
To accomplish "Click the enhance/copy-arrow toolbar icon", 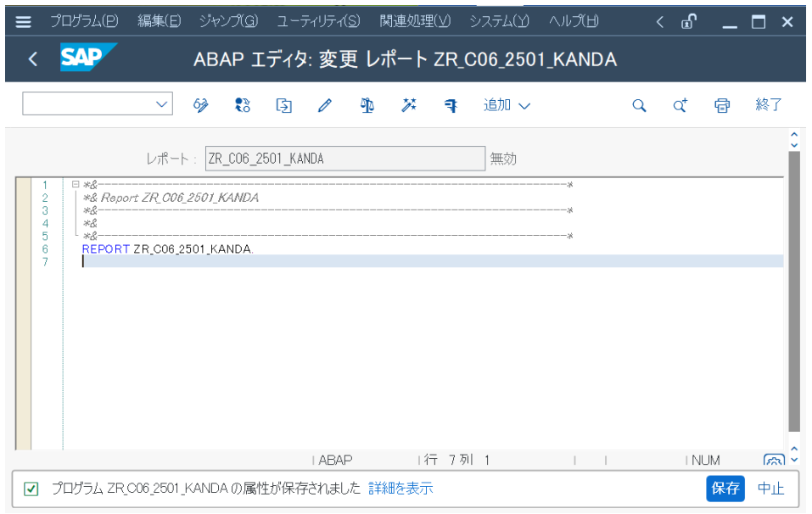I will pos(283,105).
